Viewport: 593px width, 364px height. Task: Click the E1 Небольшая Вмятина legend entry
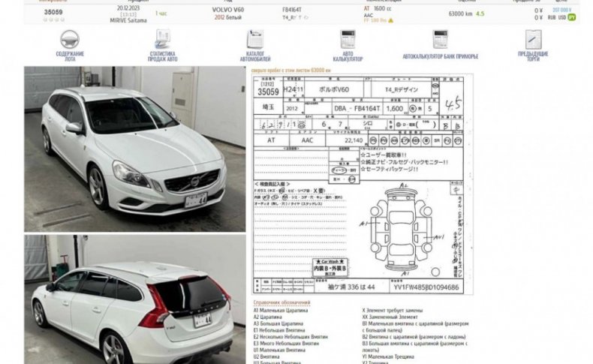point(279,330)
